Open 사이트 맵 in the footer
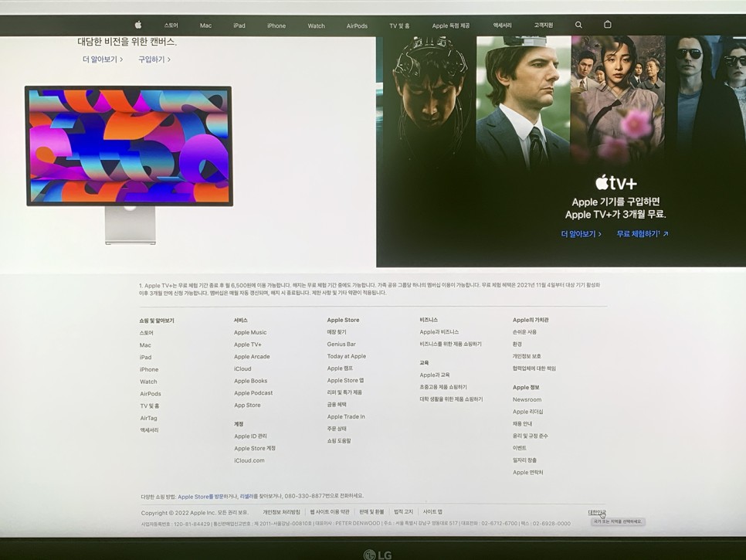The image size is (746, 560). point(432,512)
